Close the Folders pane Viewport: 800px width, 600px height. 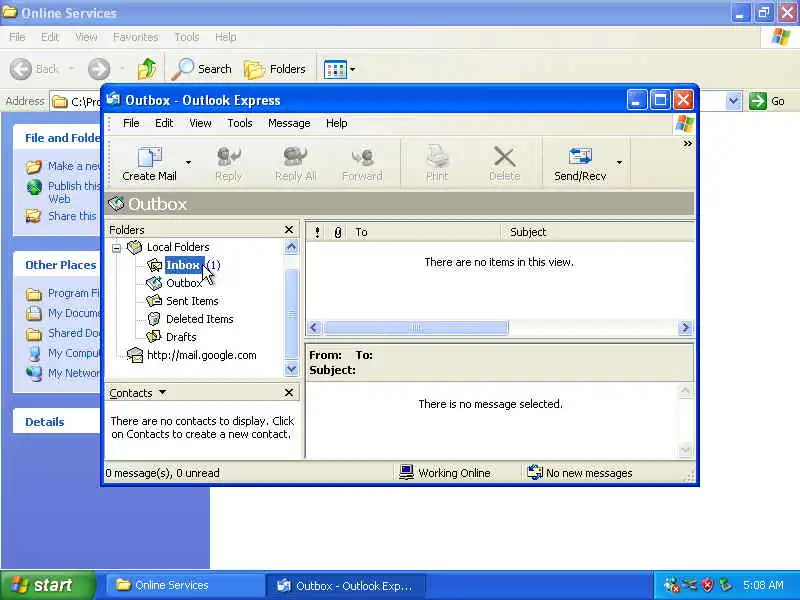coord(289,230)
